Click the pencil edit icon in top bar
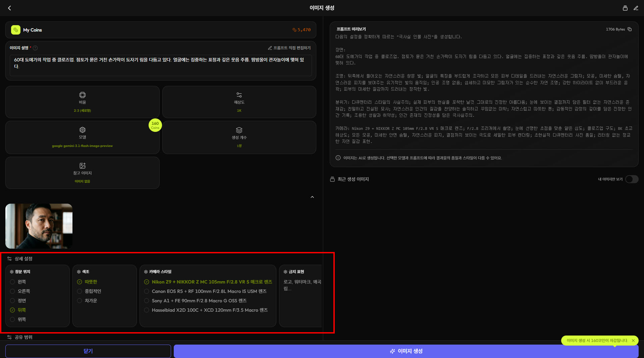644x358 pixels. click(x=636, y=8)
